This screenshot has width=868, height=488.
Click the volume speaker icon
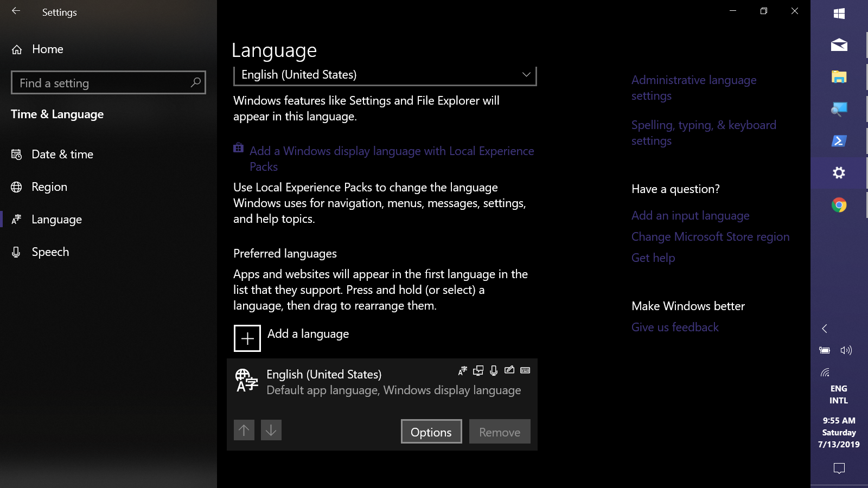(846, 350)
